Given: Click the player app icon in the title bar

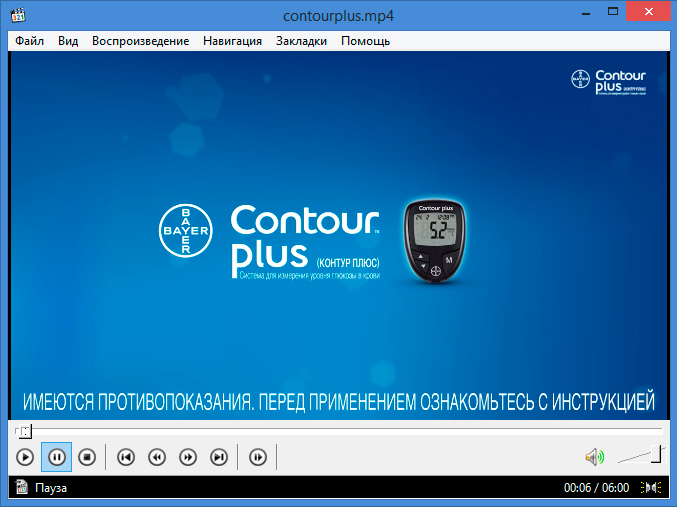Looking at the screenshot, I should click(18, 16).
